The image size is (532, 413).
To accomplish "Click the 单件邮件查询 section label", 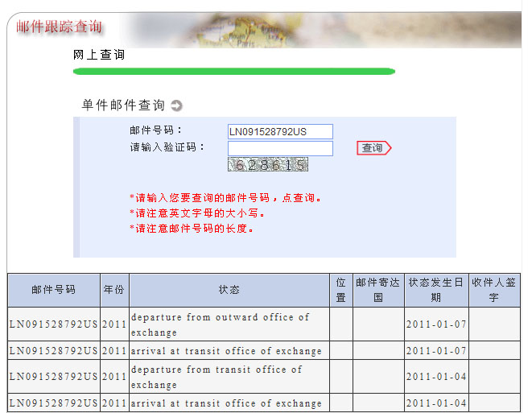I will click(123, 105).
